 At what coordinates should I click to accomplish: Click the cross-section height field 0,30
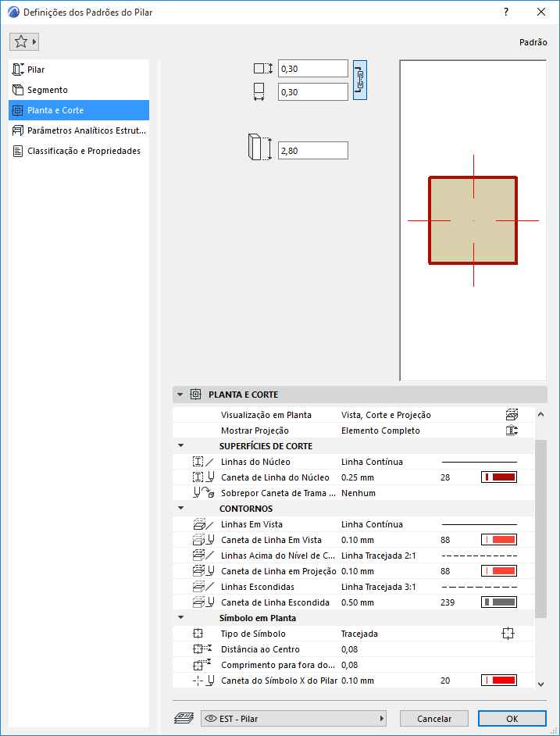pyautogui.click(x=313, y=69)
